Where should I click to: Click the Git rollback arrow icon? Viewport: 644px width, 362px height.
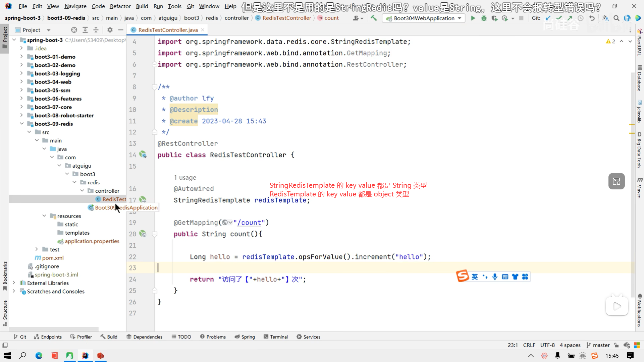592,18
